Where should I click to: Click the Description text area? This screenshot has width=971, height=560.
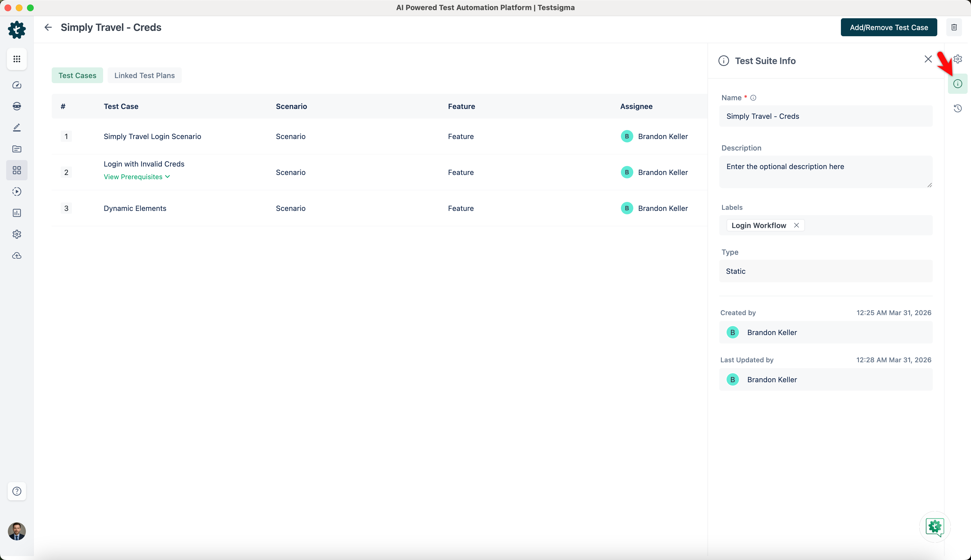click(825, 172)
